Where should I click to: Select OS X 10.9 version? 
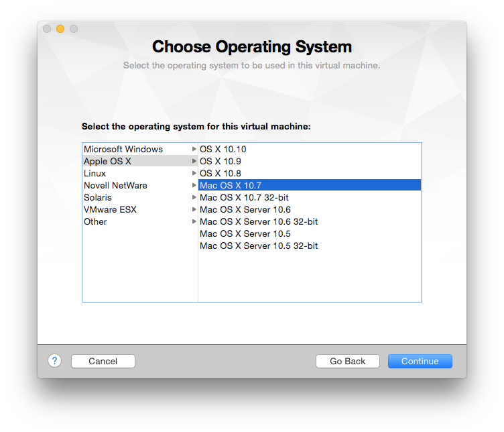pyautogui.click(x=310, y=161)
